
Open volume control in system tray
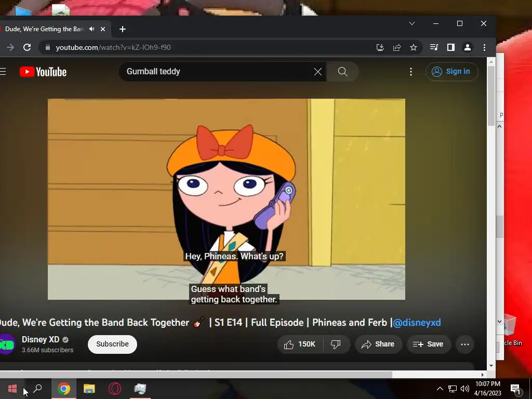click(x=465, y=389)
